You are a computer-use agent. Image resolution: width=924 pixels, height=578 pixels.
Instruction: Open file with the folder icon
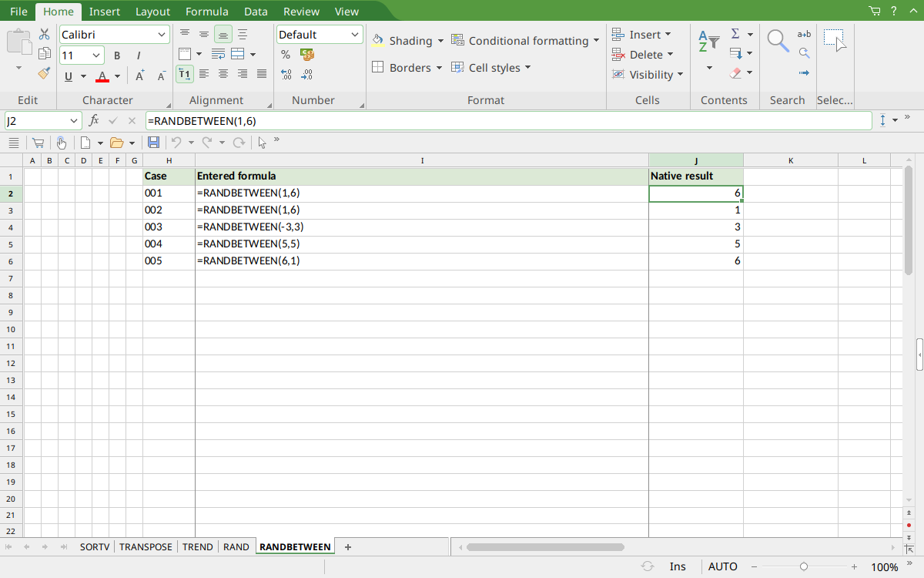(x=117, y=143)
